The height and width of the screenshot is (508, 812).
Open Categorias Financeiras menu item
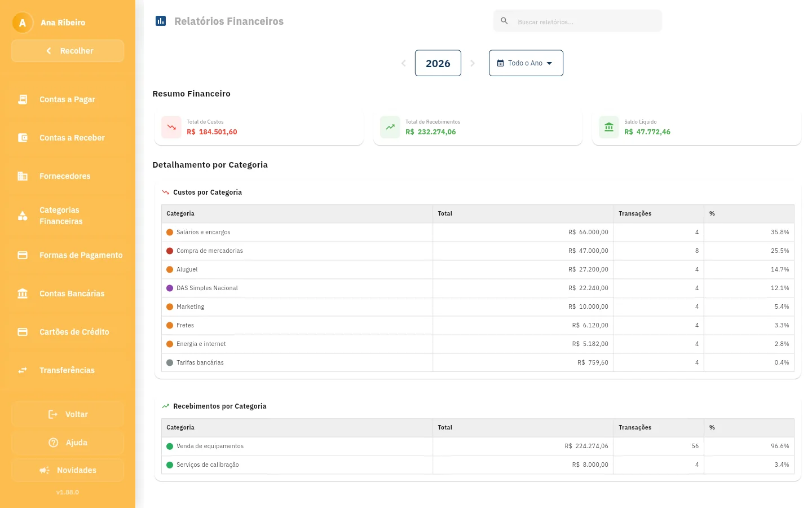click(68, 216)
